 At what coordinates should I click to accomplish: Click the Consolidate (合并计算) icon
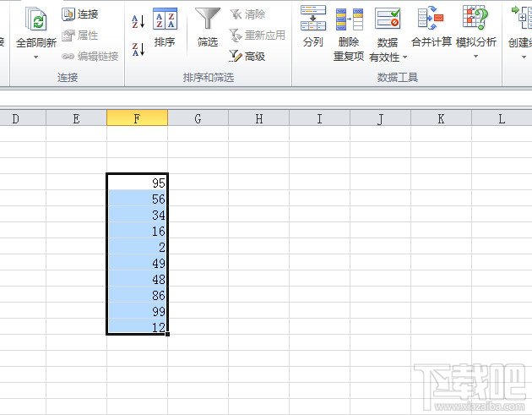[x=431, y=18]
